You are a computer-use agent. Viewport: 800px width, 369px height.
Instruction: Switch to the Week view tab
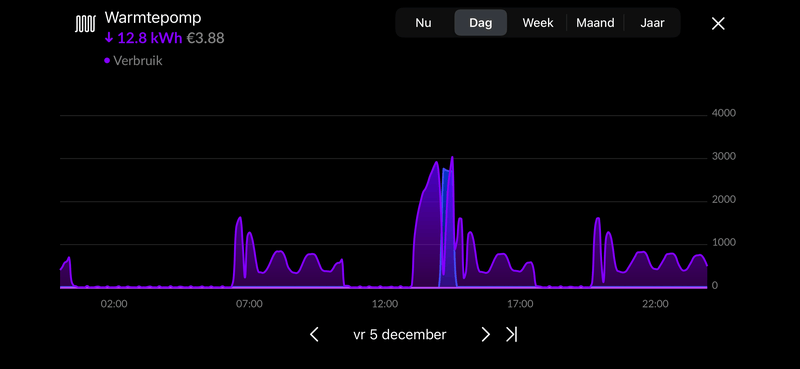[x=538, y=23]
